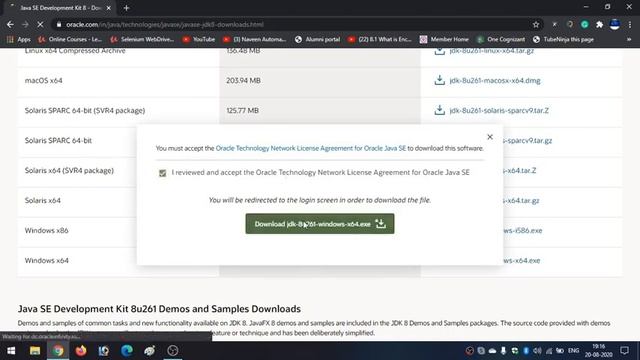Image resolution: width=640 pixels, height=360 pixels.
Task: Click the Solaris x64 (SVR4 package) label
Action: (69, 171)
